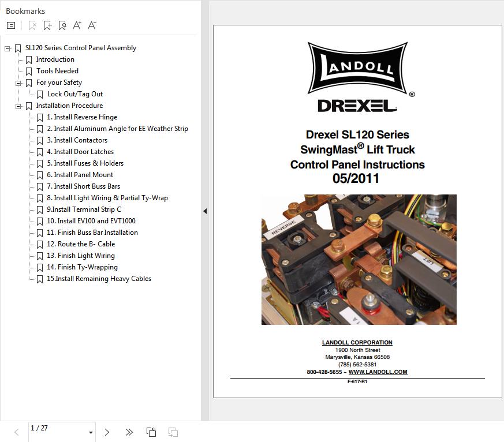The image size is (504, 442).
Task: Click the delete bookmark icon
Action: click(32, 25)
